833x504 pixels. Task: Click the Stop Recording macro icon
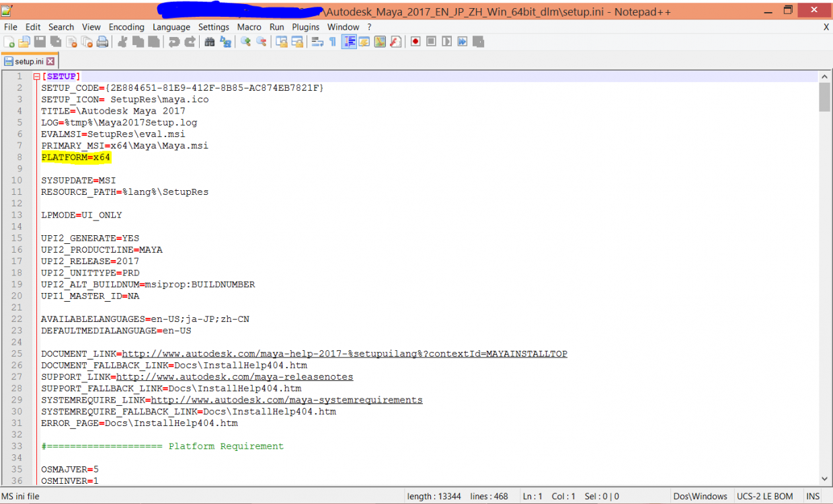(x=431, y=42)
